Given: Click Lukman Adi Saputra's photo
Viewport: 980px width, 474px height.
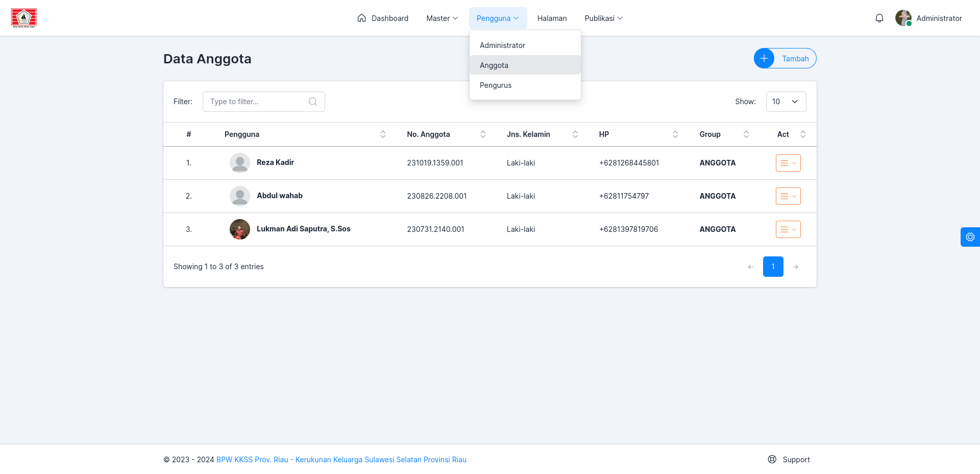Looking at the screenshot, I should 240,229.
